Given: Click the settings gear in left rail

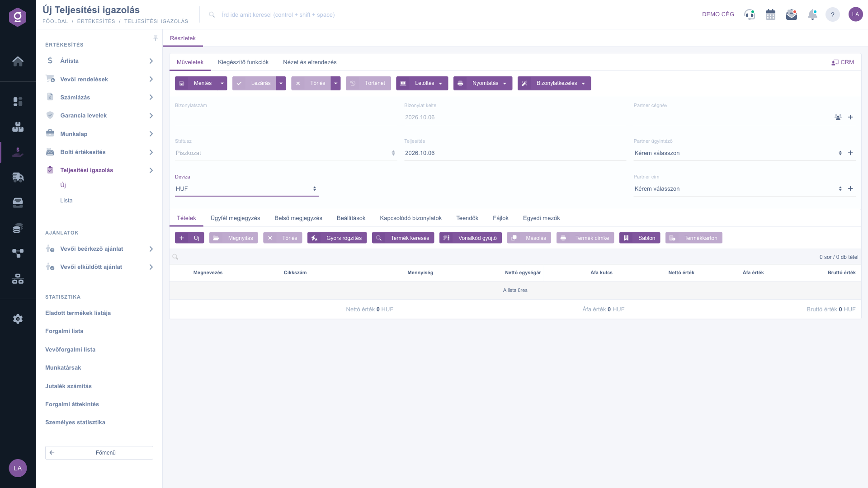Looking at the screenshot, I should [18, 319].
